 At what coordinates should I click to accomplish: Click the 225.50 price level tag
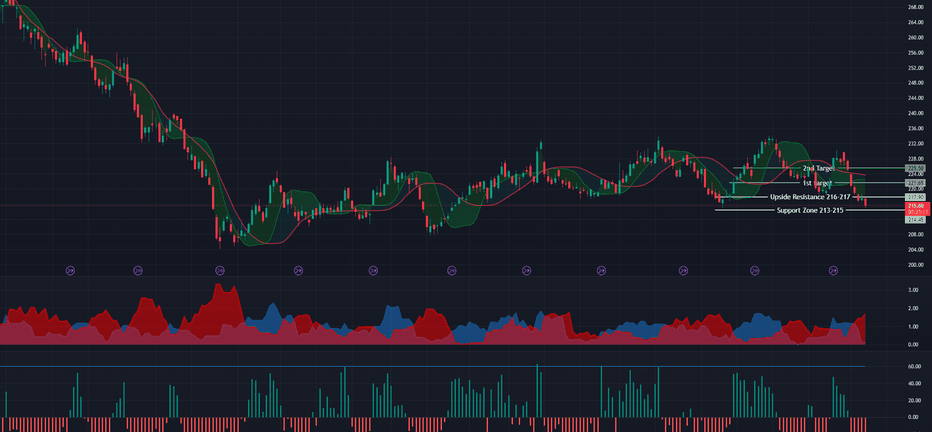[915, 168]
